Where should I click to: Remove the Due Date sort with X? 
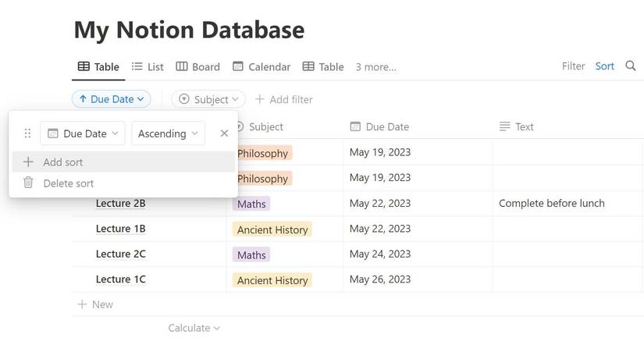[x=224, y=133]
